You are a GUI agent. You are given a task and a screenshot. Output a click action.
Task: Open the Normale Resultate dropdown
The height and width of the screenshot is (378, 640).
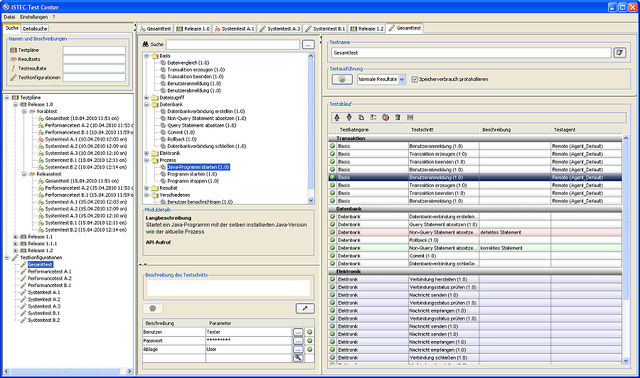point(402,79)
